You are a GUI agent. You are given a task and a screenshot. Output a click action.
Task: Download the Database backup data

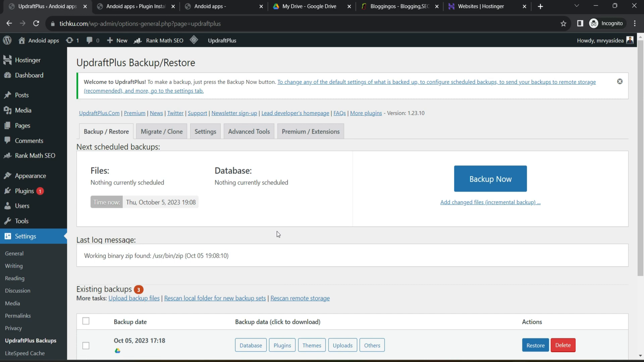click(251, 345)
